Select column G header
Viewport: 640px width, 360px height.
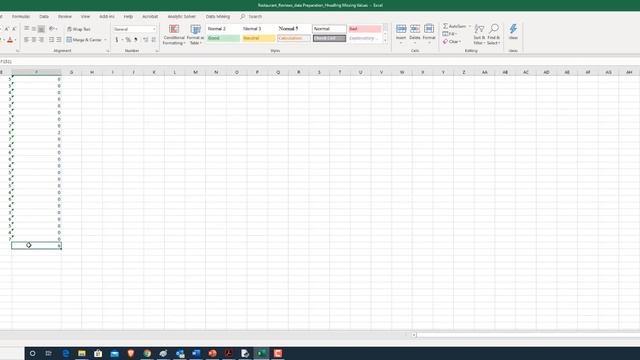[x=71, y=72]
